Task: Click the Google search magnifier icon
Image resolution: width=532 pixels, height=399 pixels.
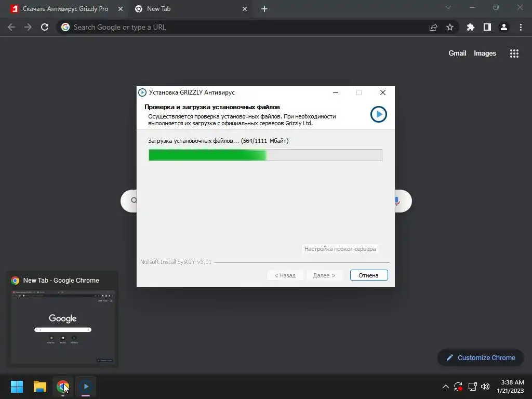Action: coord(134,200)
